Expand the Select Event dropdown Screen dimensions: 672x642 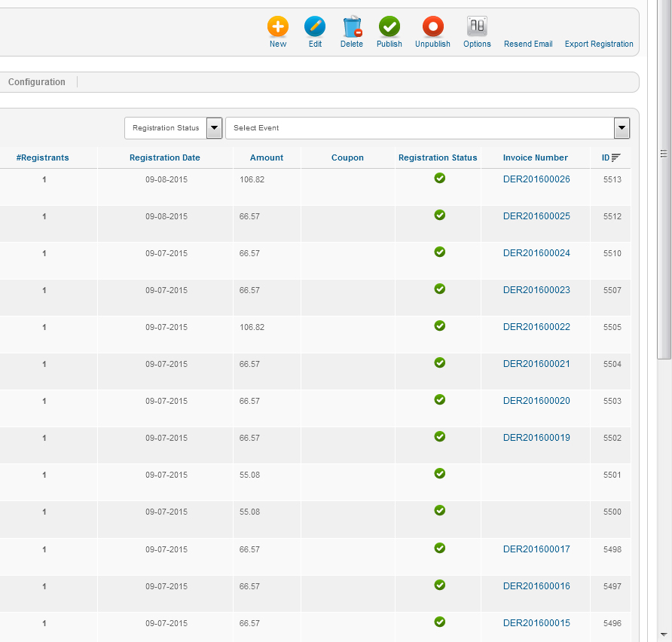(420, 128)
